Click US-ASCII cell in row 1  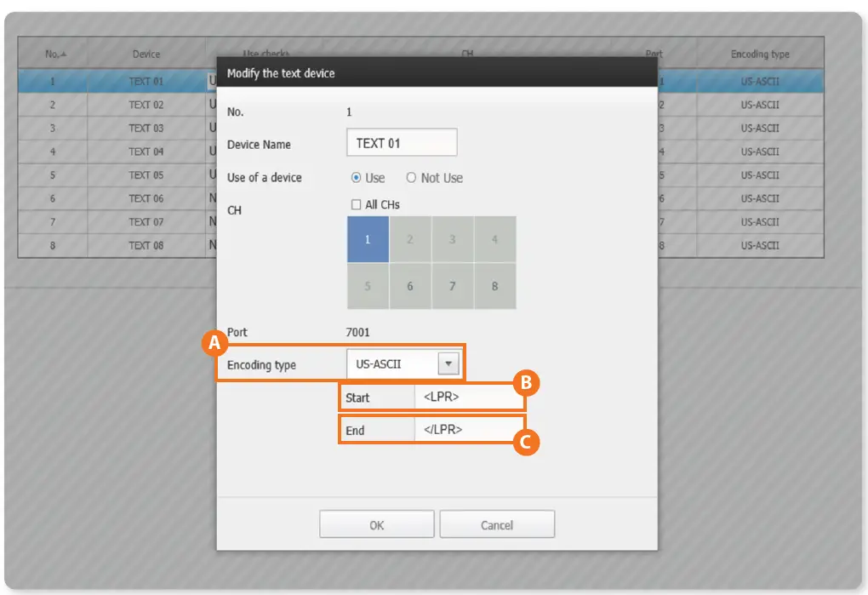pyautogui.click(x=760, y=82)
